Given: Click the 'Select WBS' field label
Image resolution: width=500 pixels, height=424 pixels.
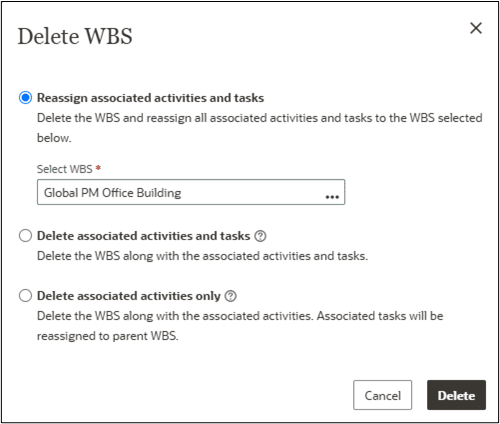Looking at the screenshot, I should [x=65, y=169].
